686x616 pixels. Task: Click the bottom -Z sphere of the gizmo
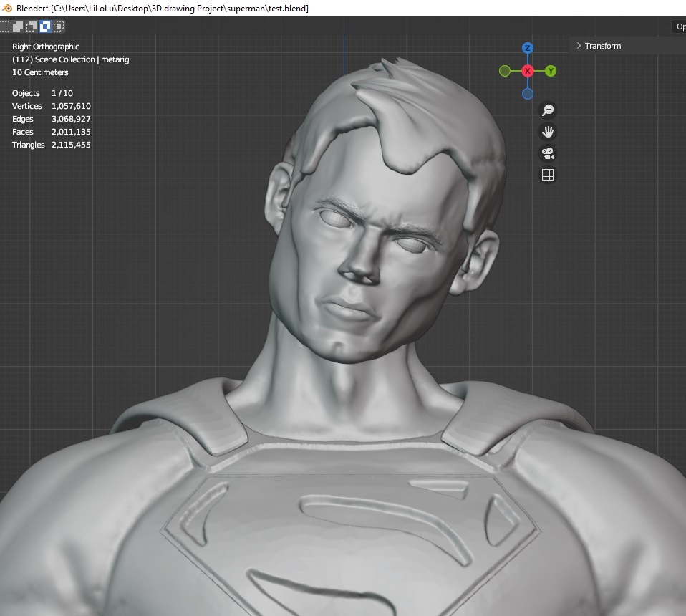coord(528,93)
